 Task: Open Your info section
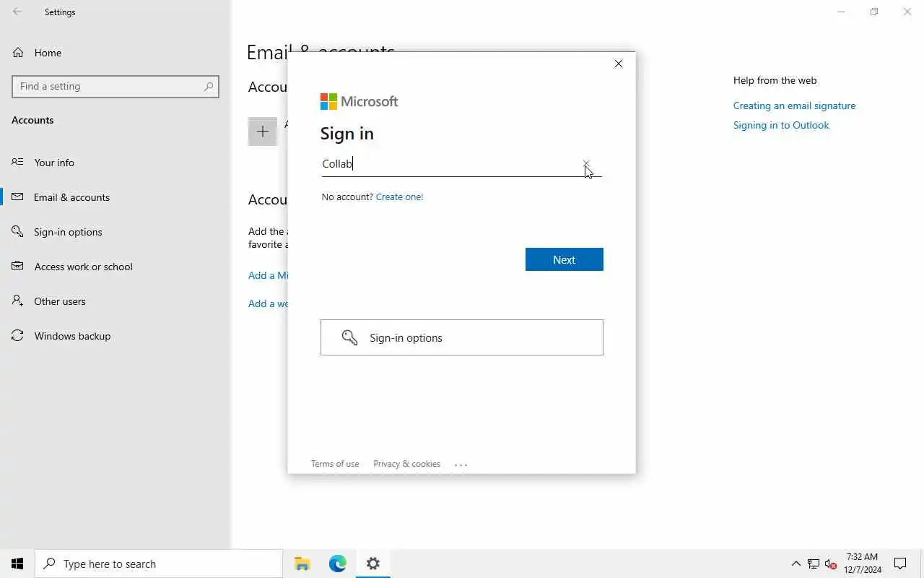coord(115,163)
